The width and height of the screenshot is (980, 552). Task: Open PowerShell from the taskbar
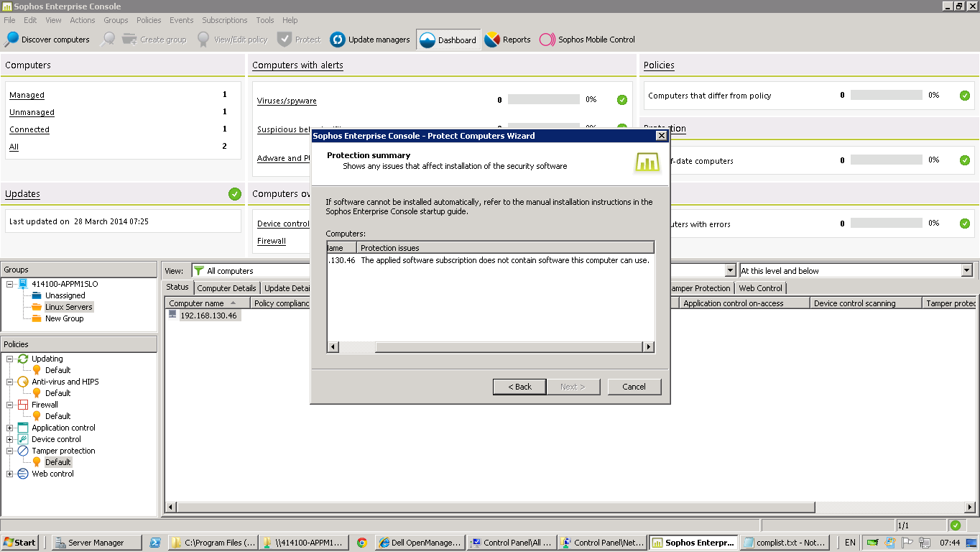coord(154,543)
